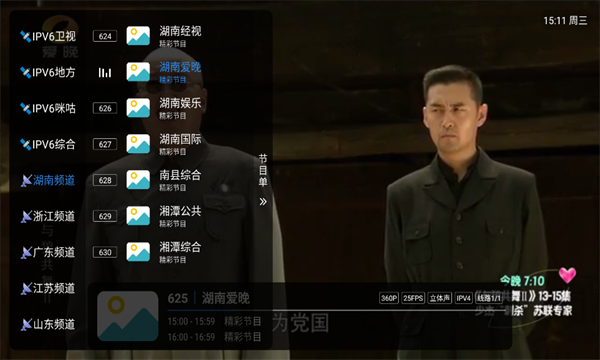Image resolution: width=600 pixels, height=360 pixels.
Task: Select the 湖南频道 category
Action: coord(48,181)
